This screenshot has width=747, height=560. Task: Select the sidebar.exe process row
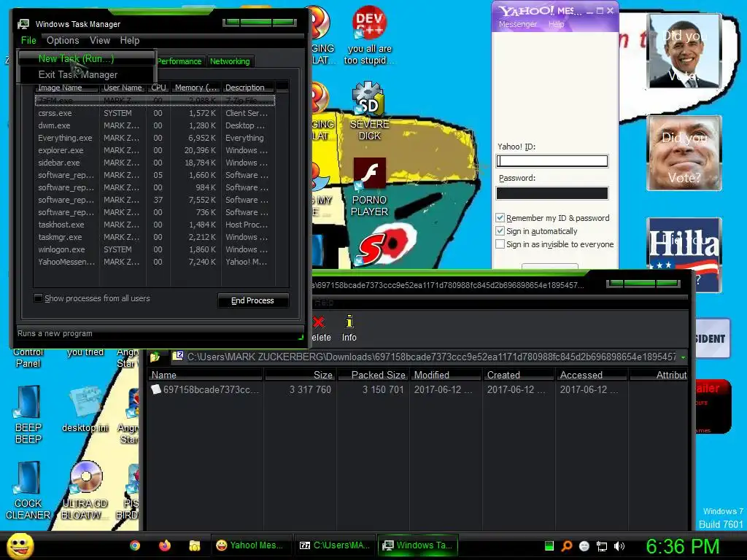[x=155, y=163]
